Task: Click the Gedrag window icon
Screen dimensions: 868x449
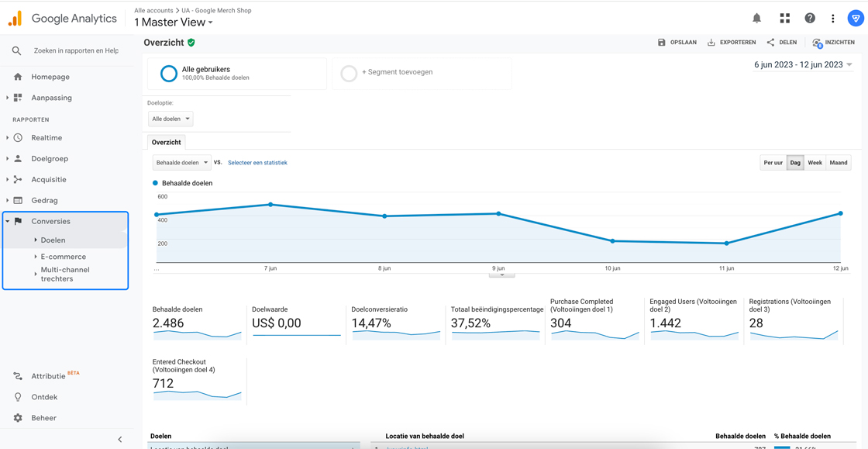Action: 18,200
